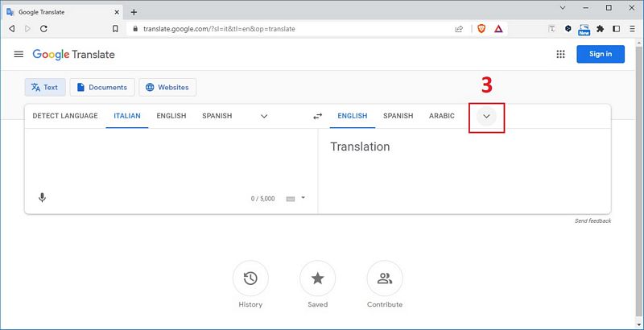Open the Google Translate main menu hamburger

click(x=19, y=54)
